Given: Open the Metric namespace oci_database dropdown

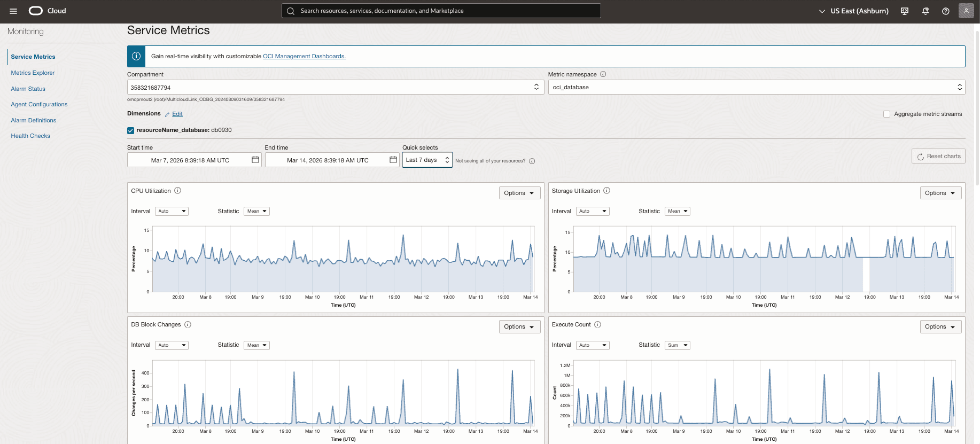Looking at the screenshot, I should point(757,87).
